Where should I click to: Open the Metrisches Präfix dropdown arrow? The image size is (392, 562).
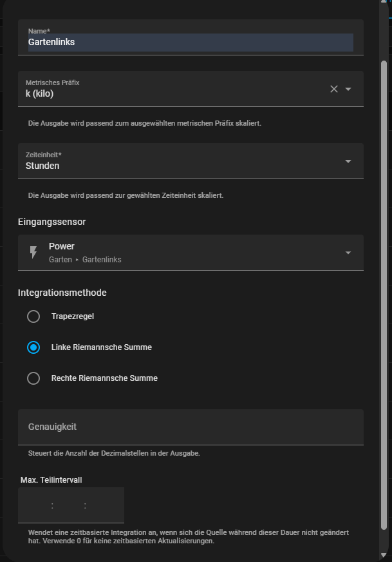[348, 89]
